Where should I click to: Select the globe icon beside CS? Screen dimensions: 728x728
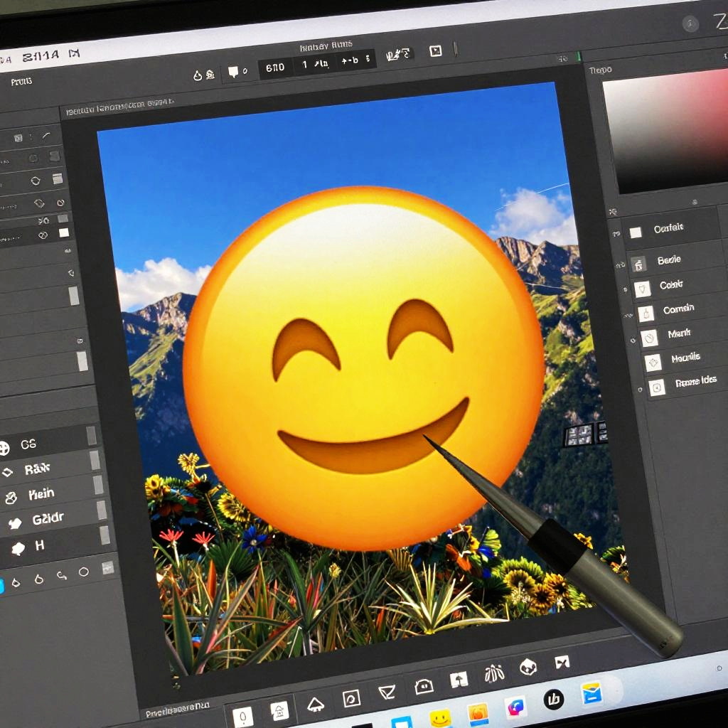[5, 448]
